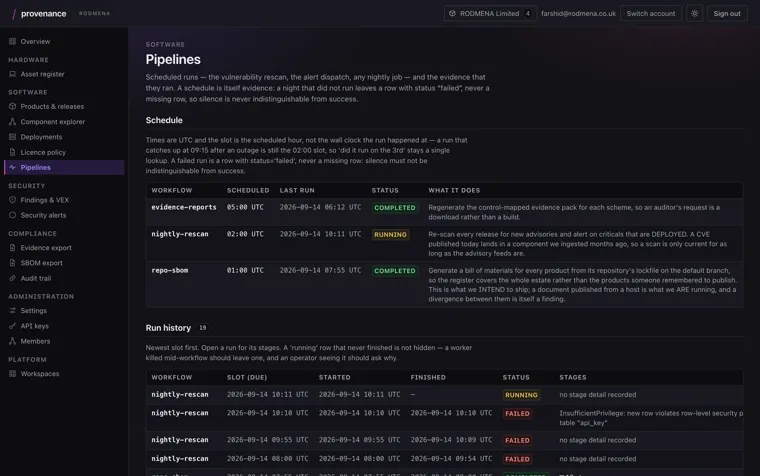760x476 pixels.
Task: Click the STAGES column header in Run history
Action: (573, 377)
